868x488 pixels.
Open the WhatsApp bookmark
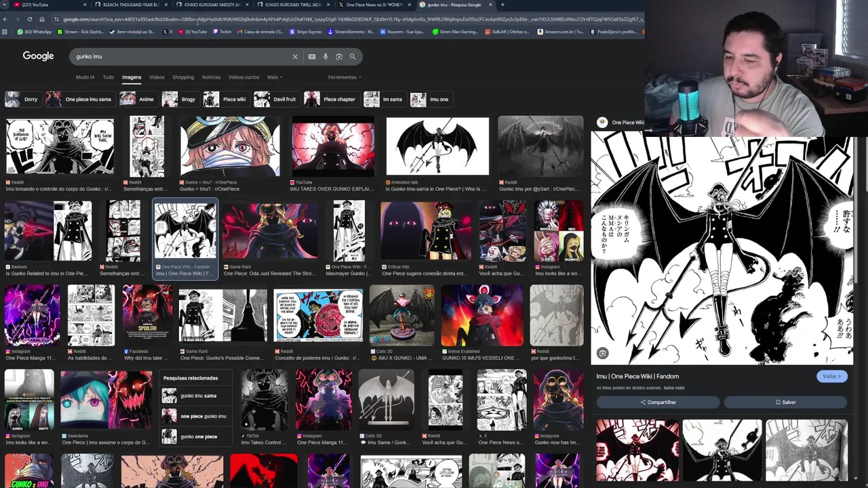click(x=35, y=32)
